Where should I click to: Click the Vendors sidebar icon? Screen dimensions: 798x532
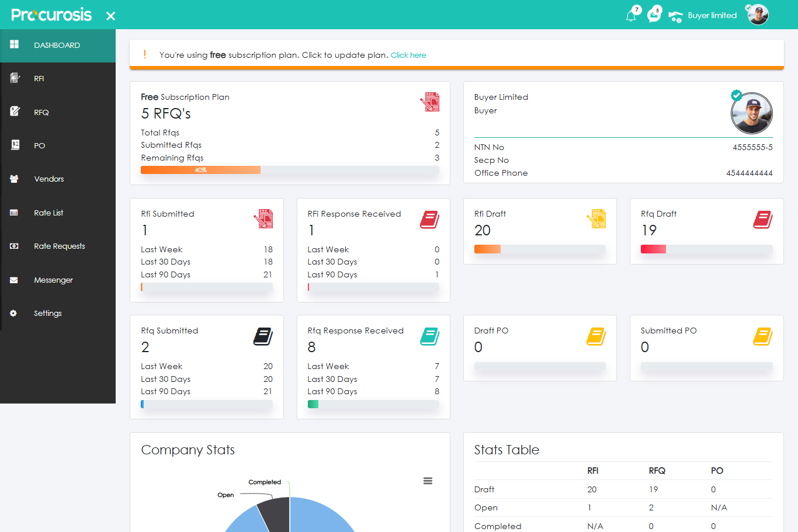15,179
